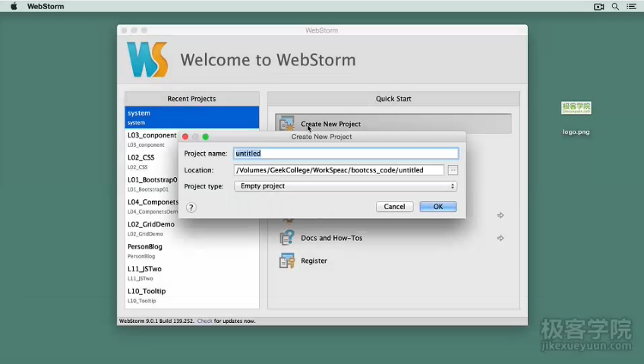The image size is (644, 364).
Task: Focus the Project name field
Action: [346, 154]
